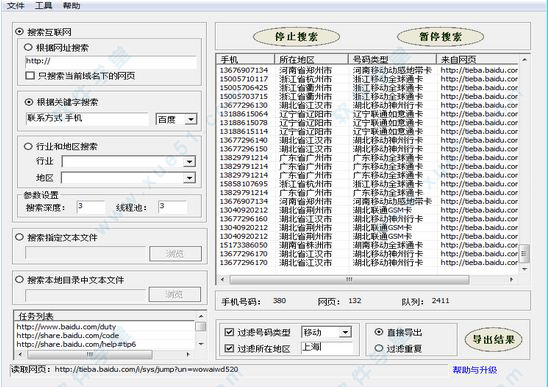This screenshot has width=548, height=387.
Task: Select row with number 15858107695
Action: 368,184
